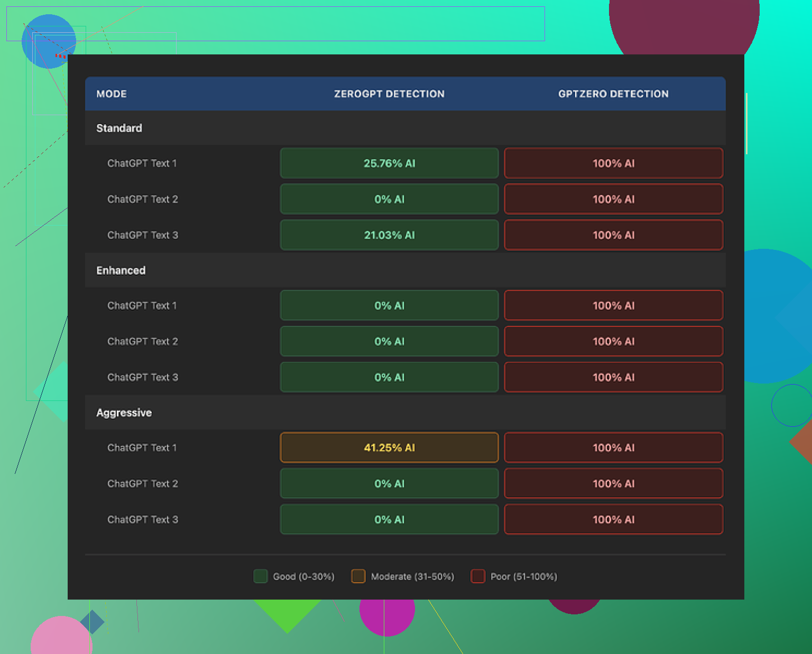Click the red Poor legend swatch
The width and height of the screenshot is (812, 654).
click(x=478, y=576)
